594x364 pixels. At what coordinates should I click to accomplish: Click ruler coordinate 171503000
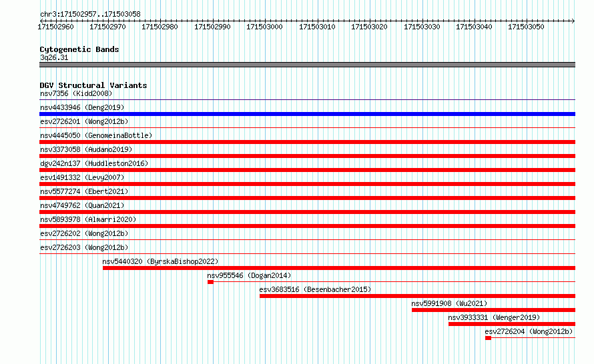[264, 27]
